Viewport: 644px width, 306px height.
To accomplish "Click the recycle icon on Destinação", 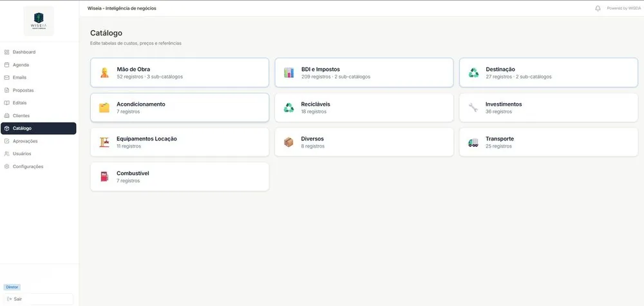I will [x=473, y=73].
